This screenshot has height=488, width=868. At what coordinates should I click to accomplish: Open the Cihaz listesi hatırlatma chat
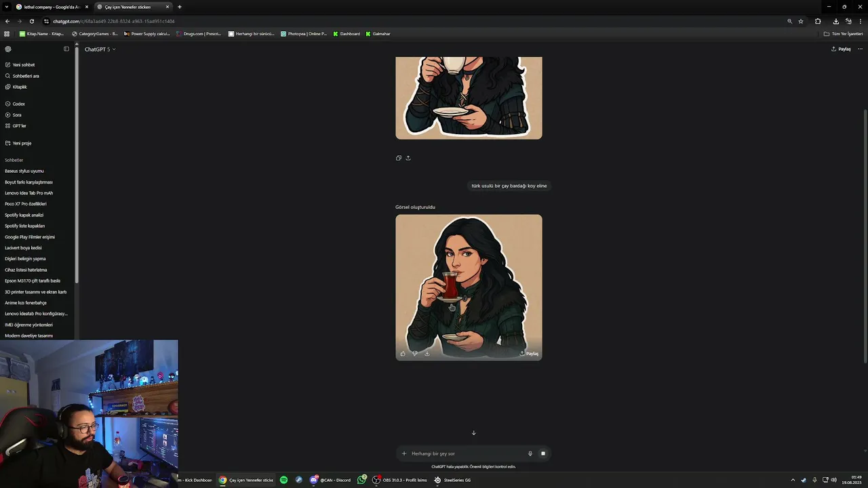tap(26, 270)
